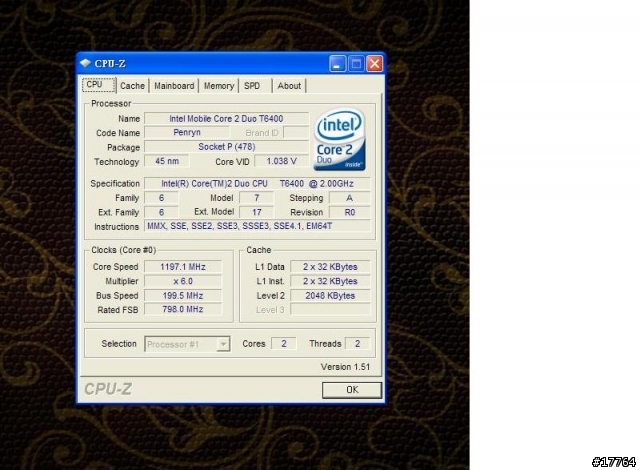Image resolution: width=640 pixels, height=470 pixels.
Task: Click the Version 1.51 text
Action: coord(345,367)
